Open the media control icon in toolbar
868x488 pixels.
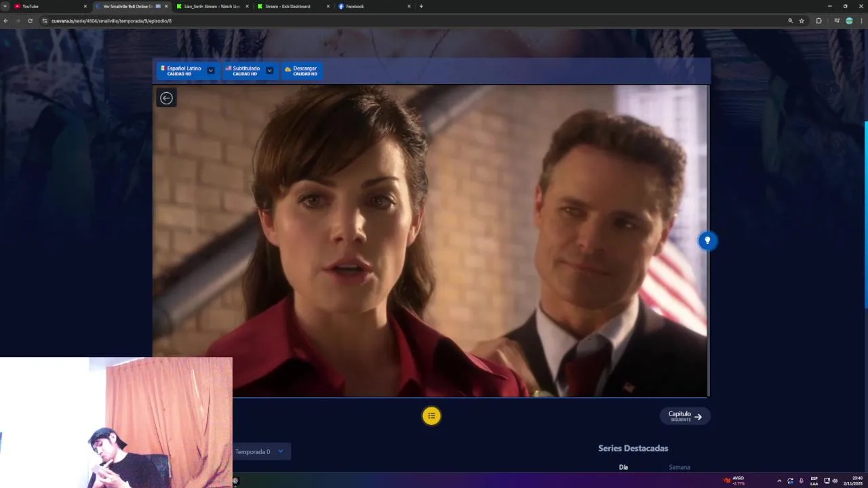click(x=837, y=21)
